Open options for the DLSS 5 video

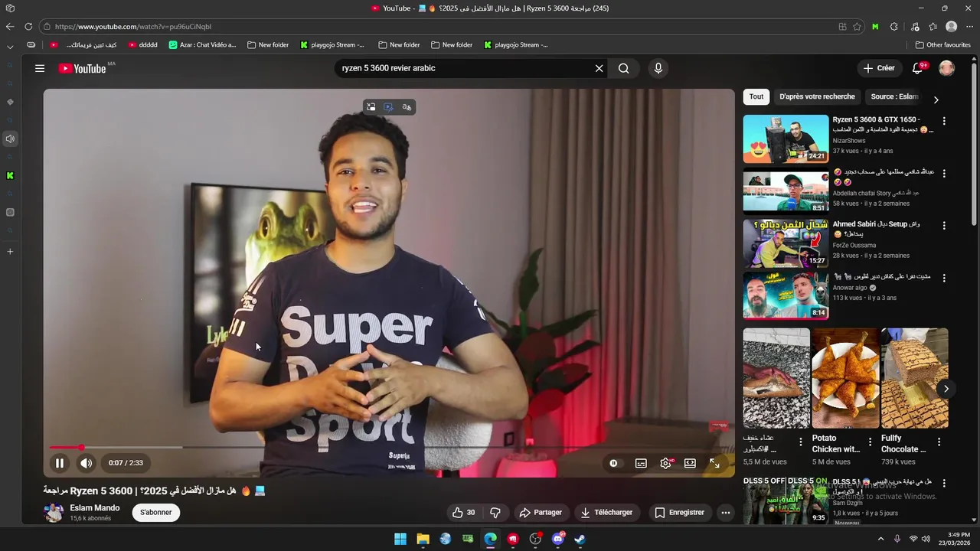click(944, 484)
